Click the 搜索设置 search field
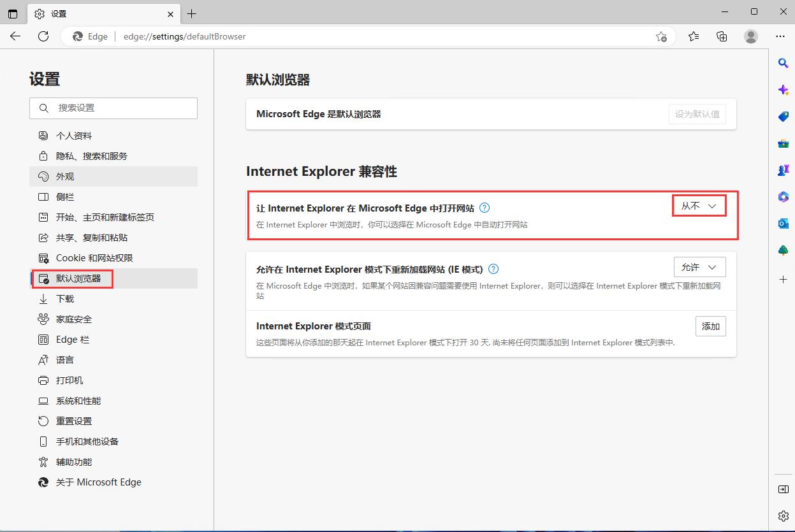Screen dimensions: 795x532 tap(113, 108)
